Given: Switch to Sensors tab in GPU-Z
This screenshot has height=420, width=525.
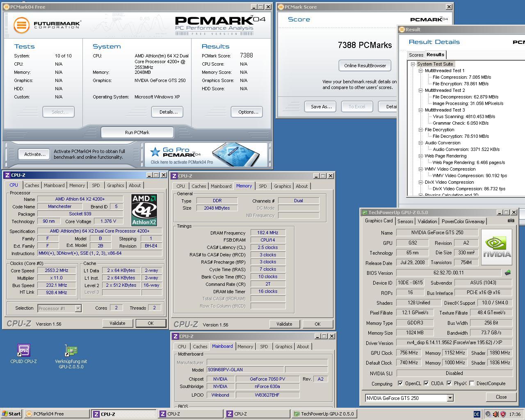Looking at the screenshot, I should [405, 221].
